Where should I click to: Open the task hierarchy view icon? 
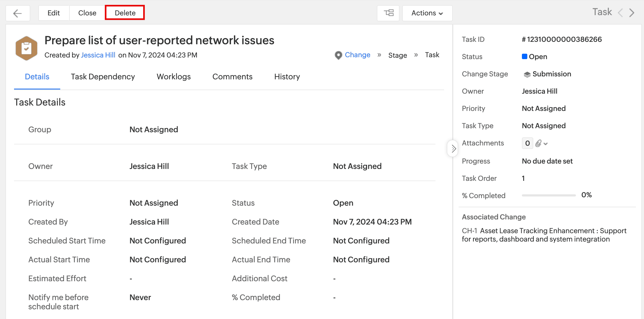(388, 13)
